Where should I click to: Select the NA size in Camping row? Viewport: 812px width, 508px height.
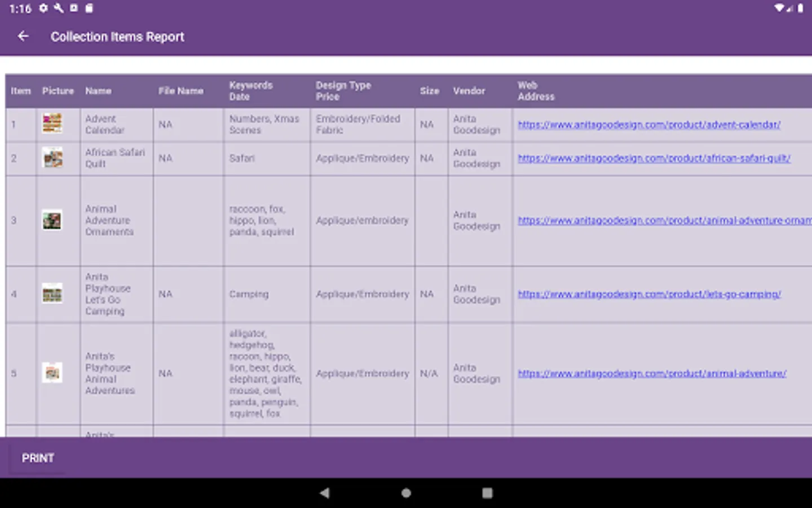(431, 294)
